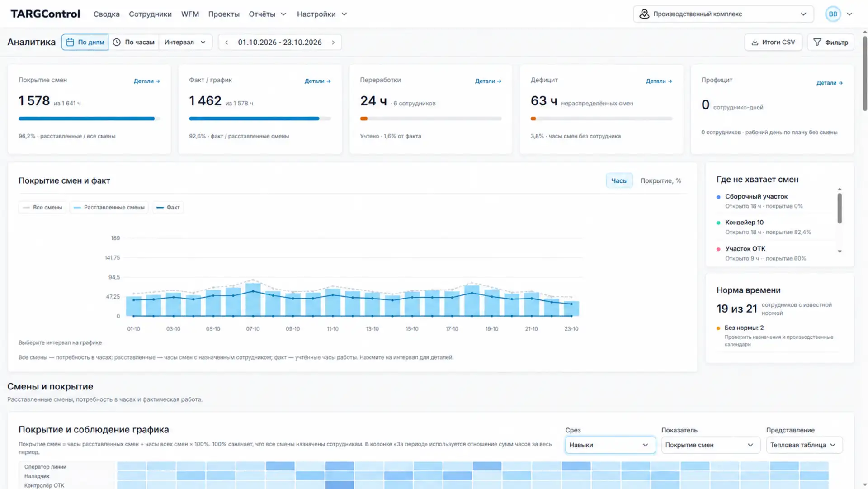Image resolution: width=868 pixels, height=489 pixels.
Task: Switch chart to Покрытие, % view
Action: [660, 181]
